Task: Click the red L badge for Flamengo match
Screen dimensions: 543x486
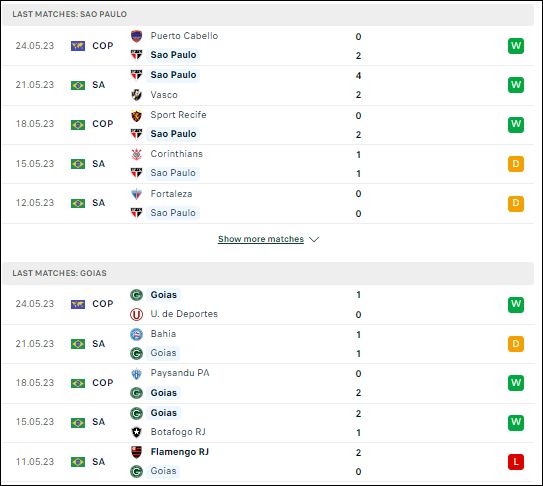Action: tap(516, 462)
